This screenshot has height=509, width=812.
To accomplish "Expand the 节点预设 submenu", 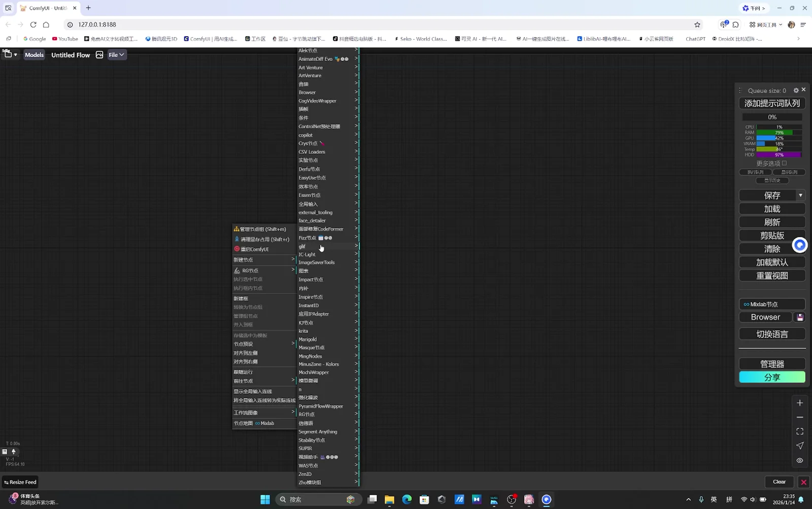I will tap(264, 344).
